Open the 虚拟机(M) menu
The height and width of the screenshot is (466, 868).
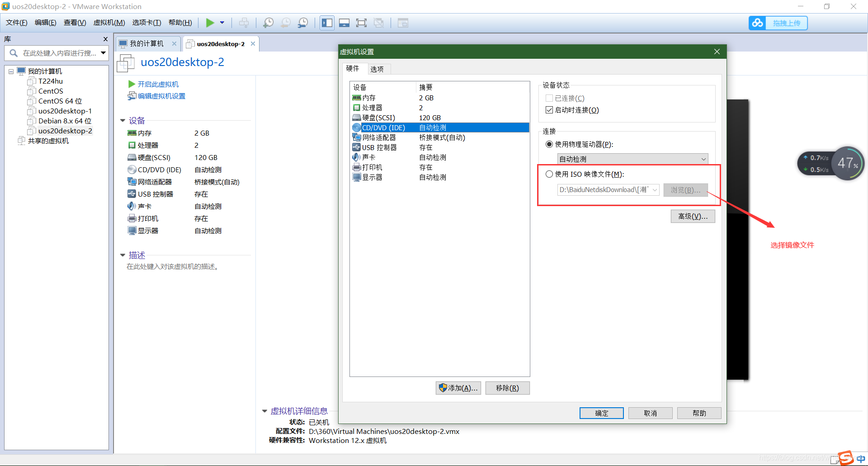point(109,23)
